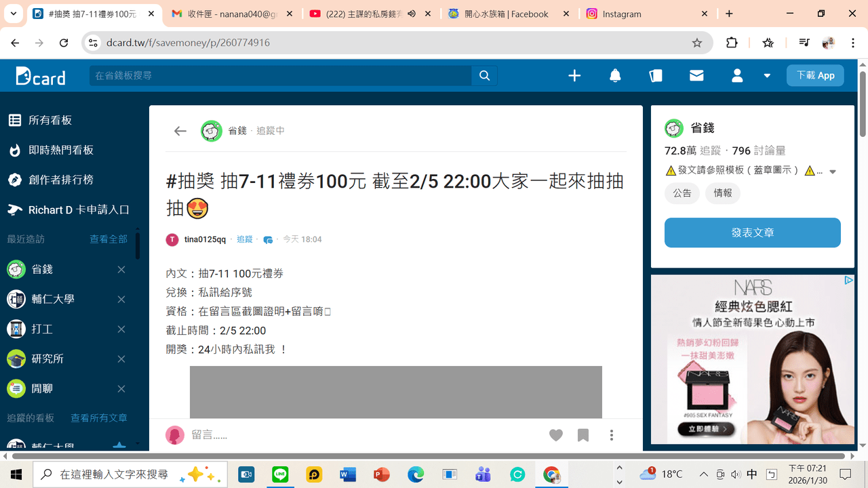Expand the account dropdown arrow in header
Image resolution: width=868 pixels, height=488 pixels.
pyautogui.click(x=767, y=76)
